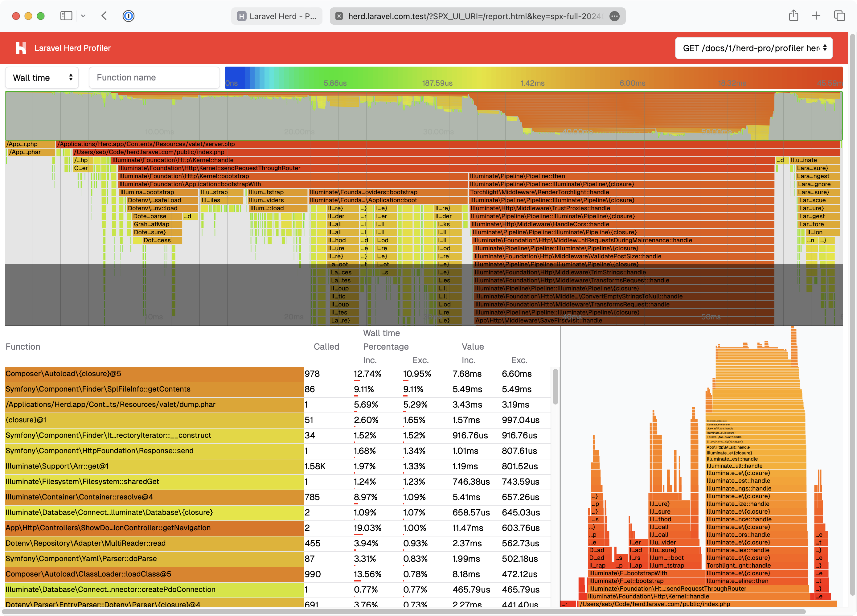The image size is (857, 616).
Task: Open the Wall time metric dropdown
Action: click(x=42, y=77)
